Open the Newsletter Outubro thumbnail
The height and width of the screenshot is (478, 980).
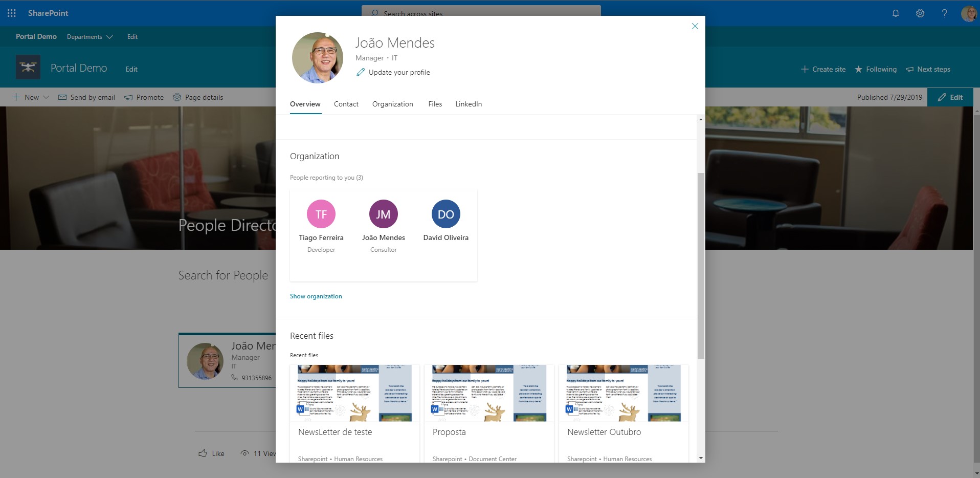tap(623, 393)
